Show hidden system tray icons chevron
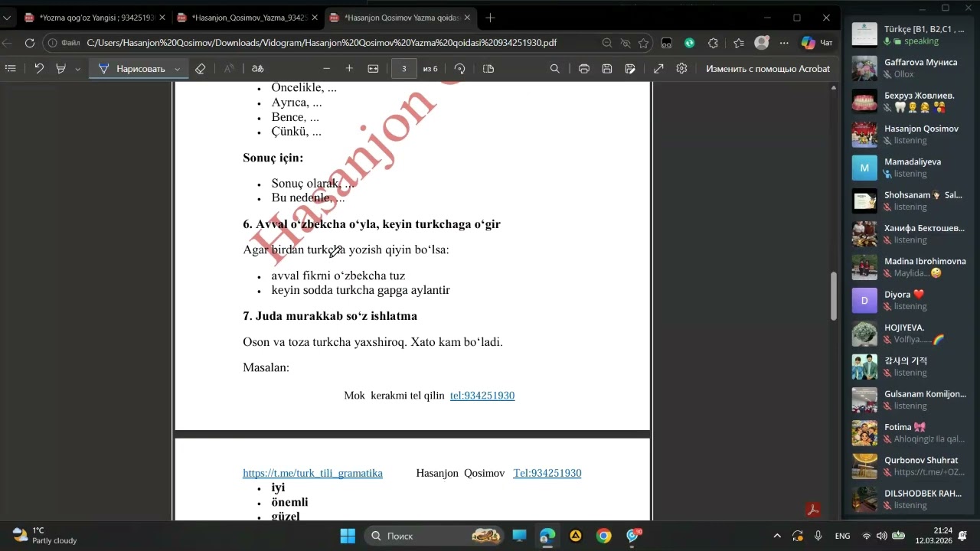This screenshot has height=551, width=980. click(x=777, y=536)
